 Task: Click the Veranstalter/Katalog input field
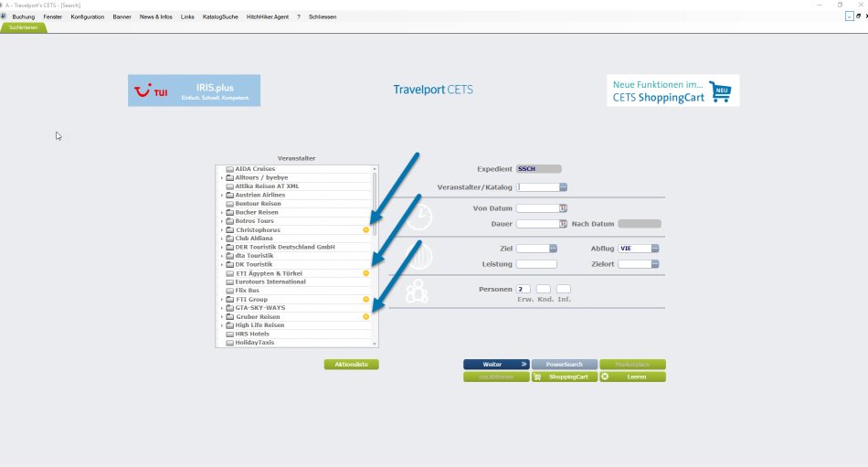[x=537, y=187]
